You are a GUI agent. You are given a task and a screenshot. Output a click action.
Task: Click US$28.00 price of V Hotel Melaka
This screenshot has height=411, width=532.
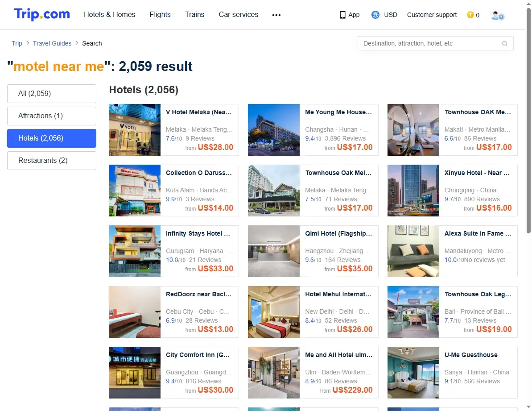215,147
